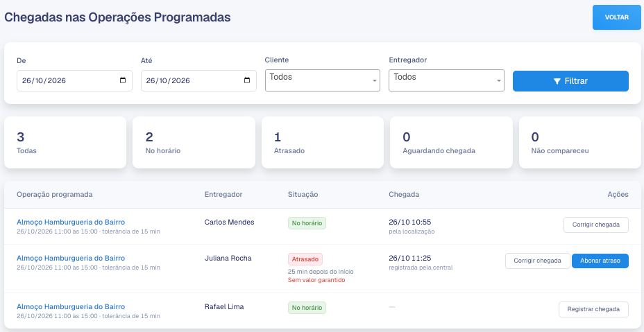
Task: Select the No horário summary card
Action: point(194,142)
